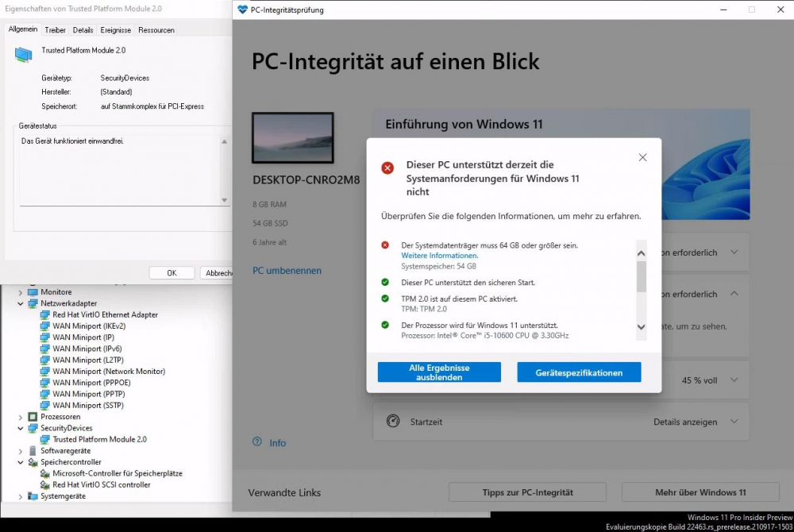794x532 pixels.
Task: Open the Allgemein tab
Action: click(23, 29)
